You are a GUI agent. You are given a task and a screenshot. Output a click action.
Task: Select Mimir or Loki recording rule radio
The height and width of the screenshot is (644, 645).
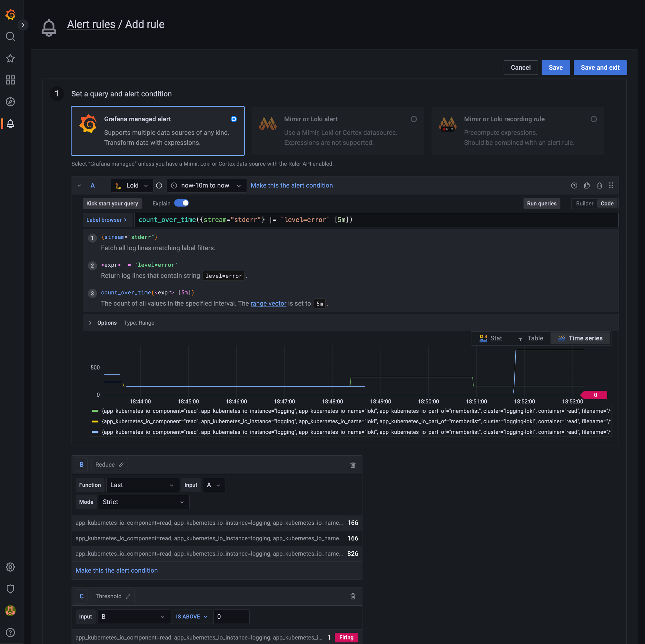tap(594, 119)
